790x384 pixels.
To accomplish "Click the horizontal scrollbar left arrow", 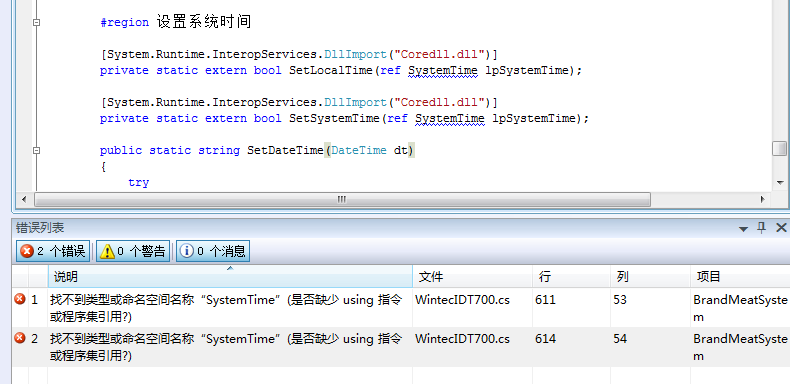I will click(24, 200).
